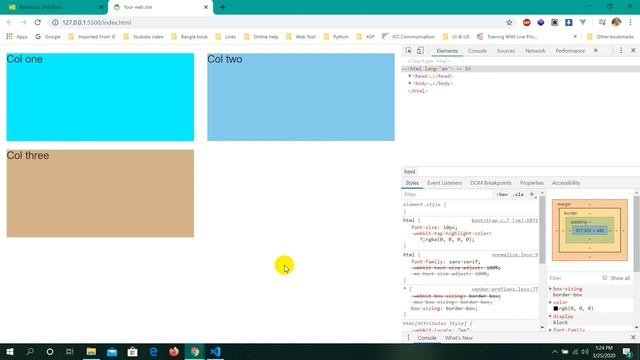
Task: Open the Google bookmark
Action: click(48, 37)
